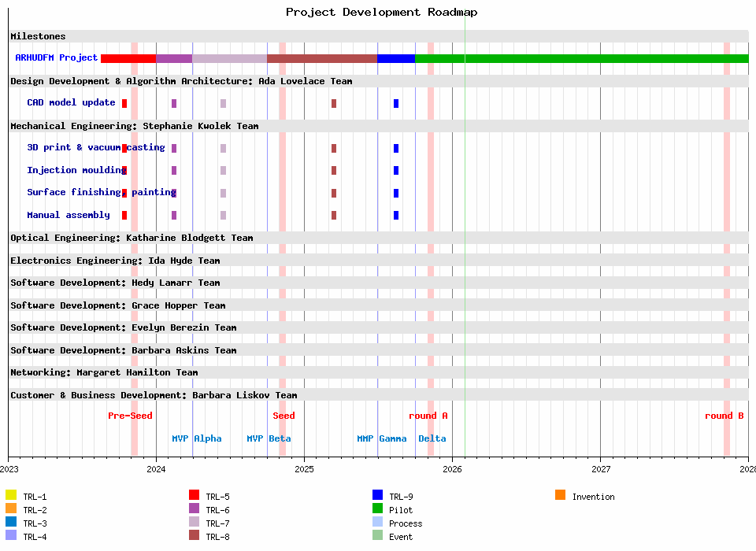This screenshot has width=756, height=551.
Task: Select the MVP Alpha milestone label
Action: [197, 439]
